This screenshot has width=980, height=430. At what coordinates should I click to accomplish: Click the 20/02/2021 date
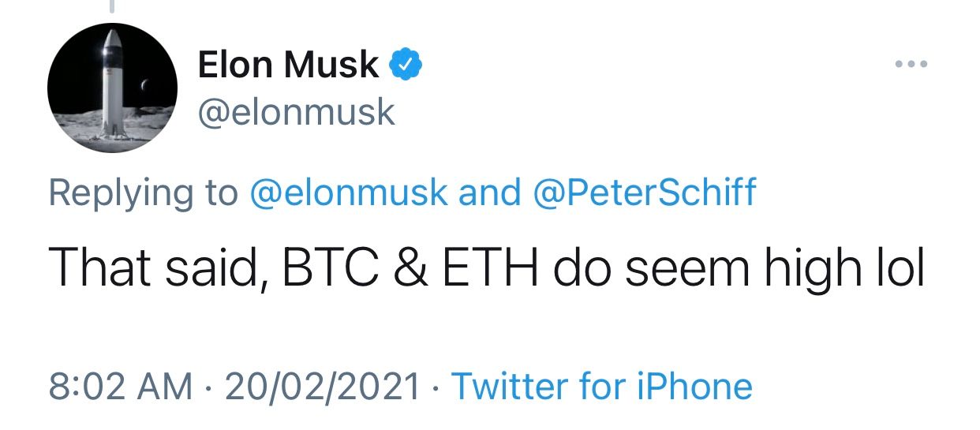(x=323, y=387)
